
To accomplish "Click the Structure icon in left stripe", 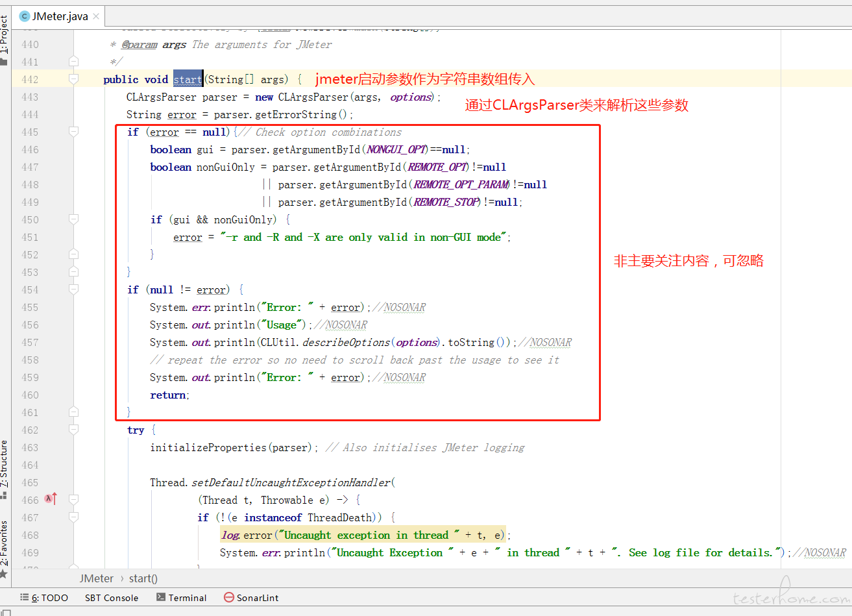I will coord(4,495).
